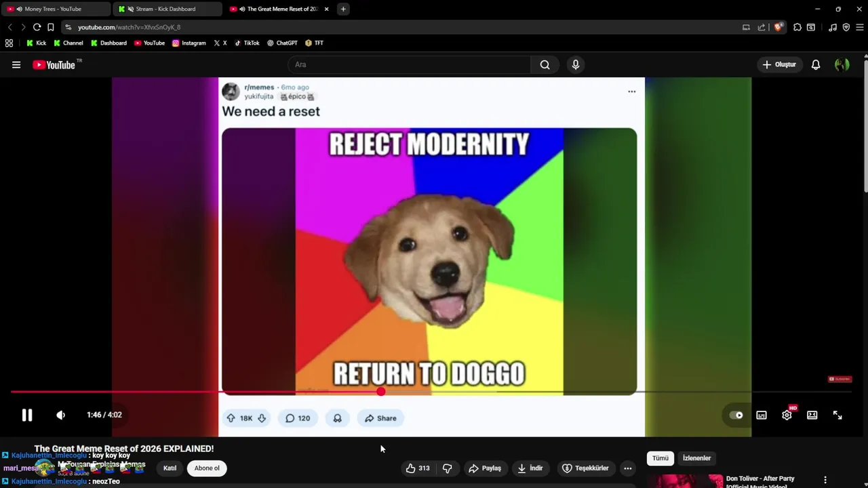
Task: Click the video title 'The Great Meme Reset'
Action: click(x=124, y=449)
